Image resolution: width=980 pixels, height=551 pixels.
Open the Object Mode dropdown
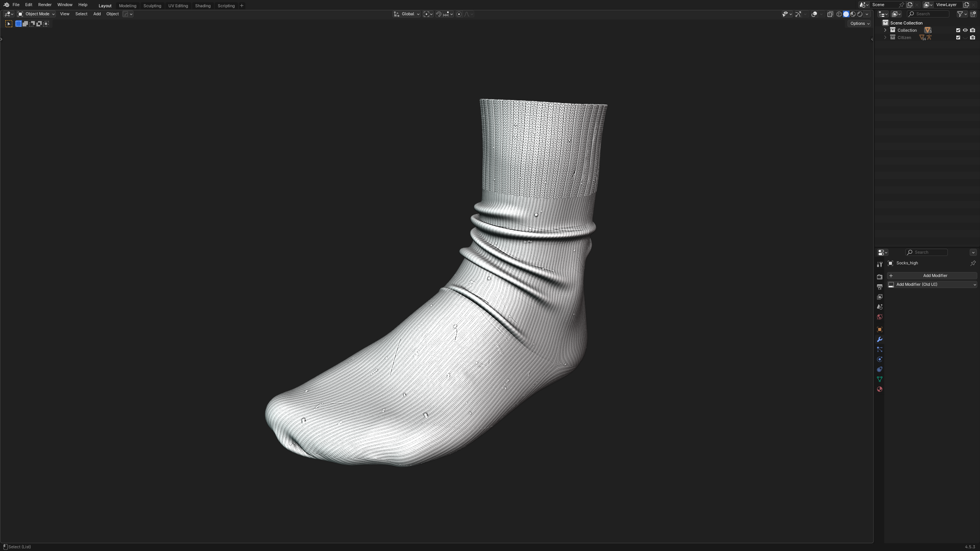(37, 14)
